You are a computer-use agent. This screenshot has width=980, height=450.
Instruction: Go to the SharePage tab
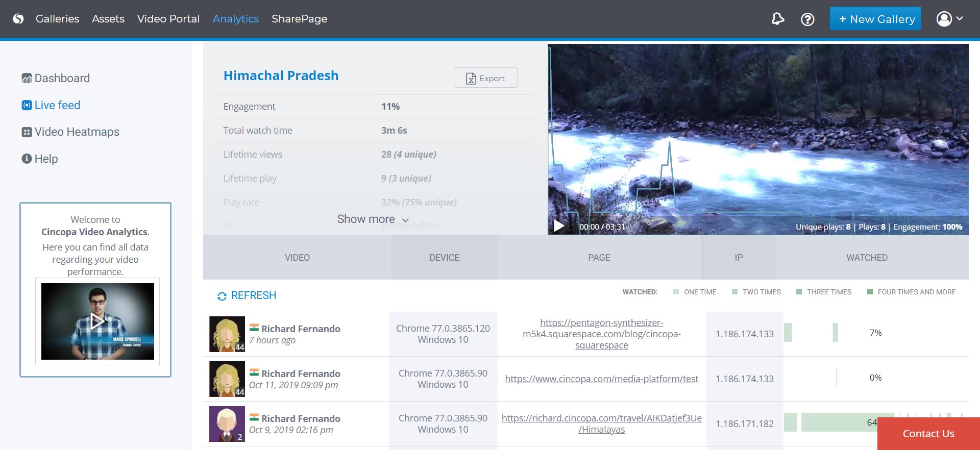coord(299,19)
